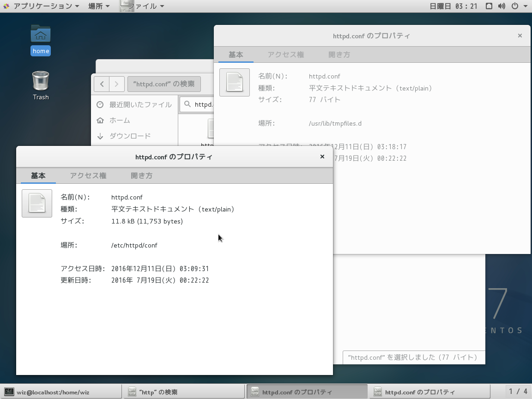The height and width of the screenshot is (399, 532).
Task: Open the Trash desktop icon
Action: 40,85
